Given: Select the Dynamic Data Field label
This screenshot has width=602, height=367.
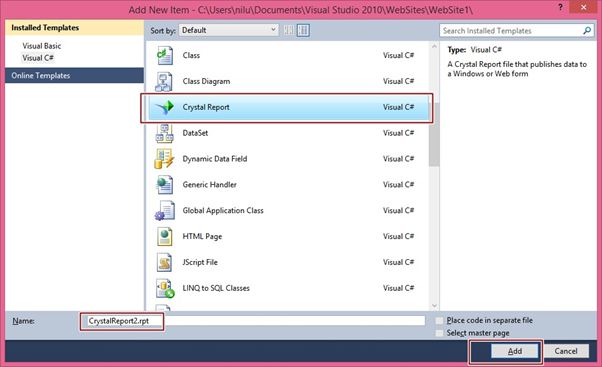Looking at the screenshot, I should click(x=215, y=159).
